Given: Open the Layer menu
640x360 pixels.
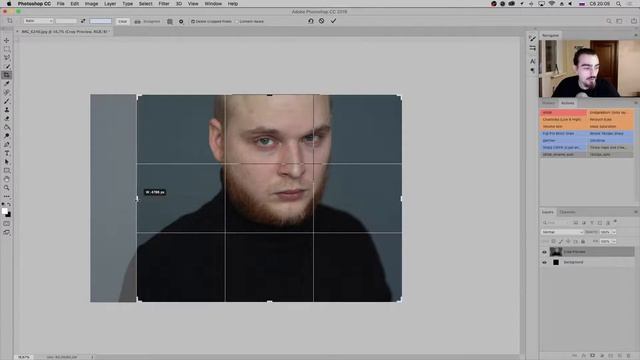Looking at the screenshot, I should [110, 4].
